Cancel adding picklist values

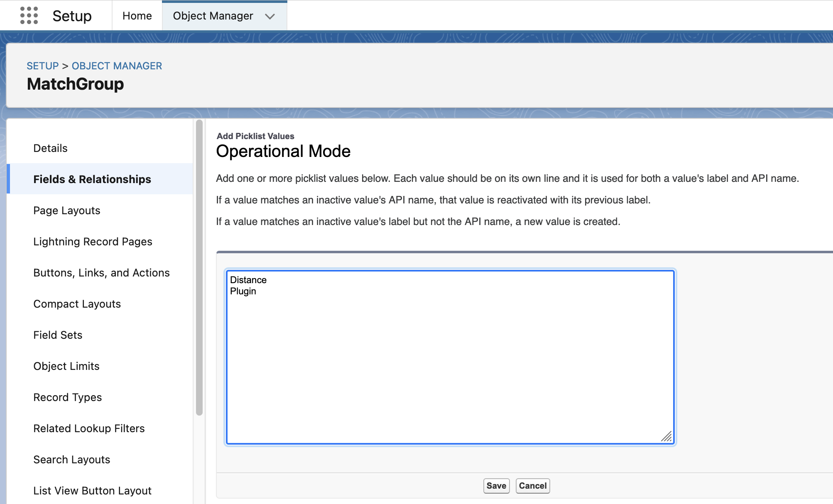pyautogui.click(x=533, y=486)
